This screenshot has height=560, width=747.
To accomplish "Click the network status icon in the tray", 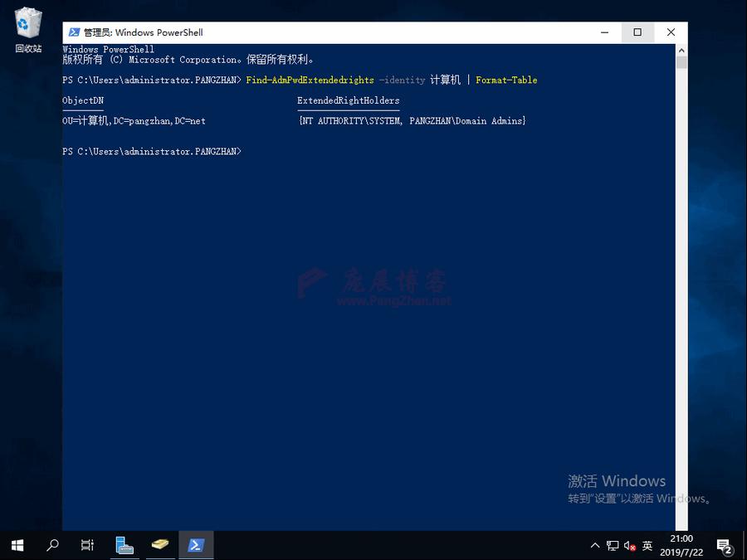I will (612, 546).
